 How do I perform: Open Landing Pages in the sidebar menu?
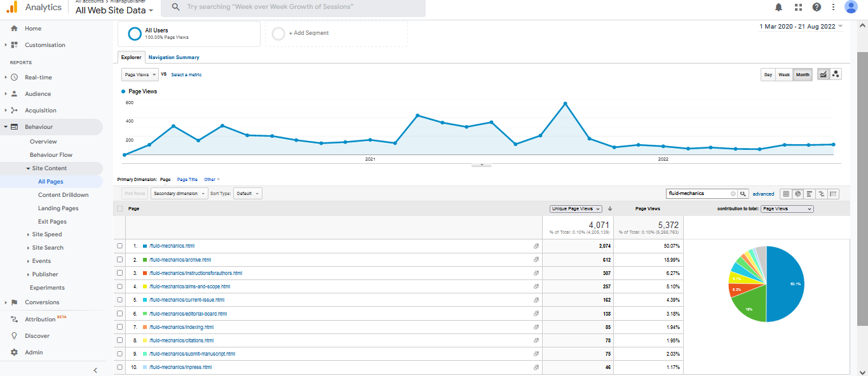tap(58, 208)
